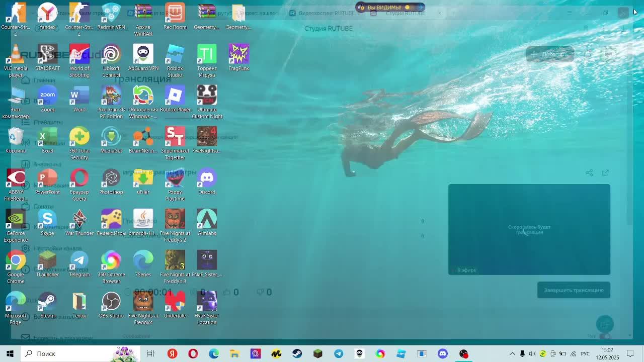Open Discord from the taskbar
The width and height of the screenshot is (644, 362).
pyautogui.click(x=443, y=353)
